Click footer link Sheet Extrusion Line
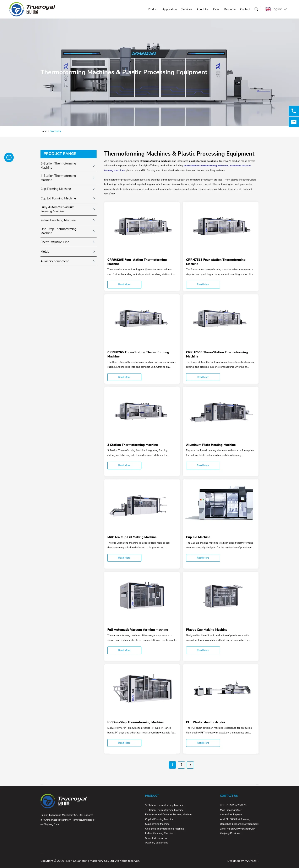Viewport: 299px width, 868px height. [x=156, y=838]
